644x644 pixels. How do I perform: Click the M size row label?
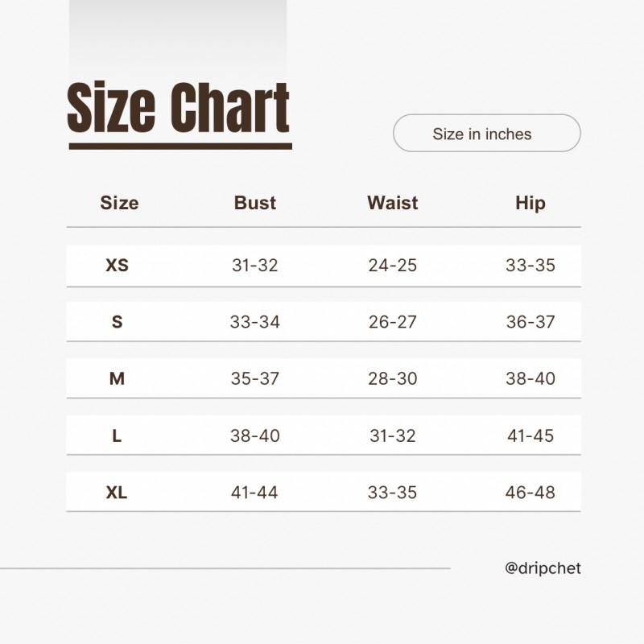click(x=118, y=378)
